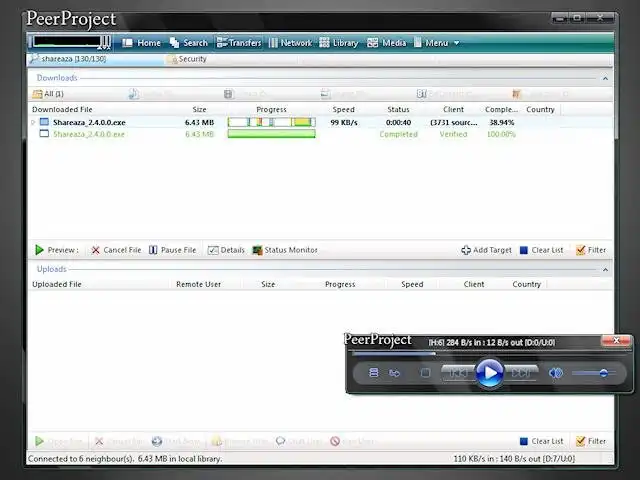Maximize the PeerProject main window
640x480 pixels.
577,18
